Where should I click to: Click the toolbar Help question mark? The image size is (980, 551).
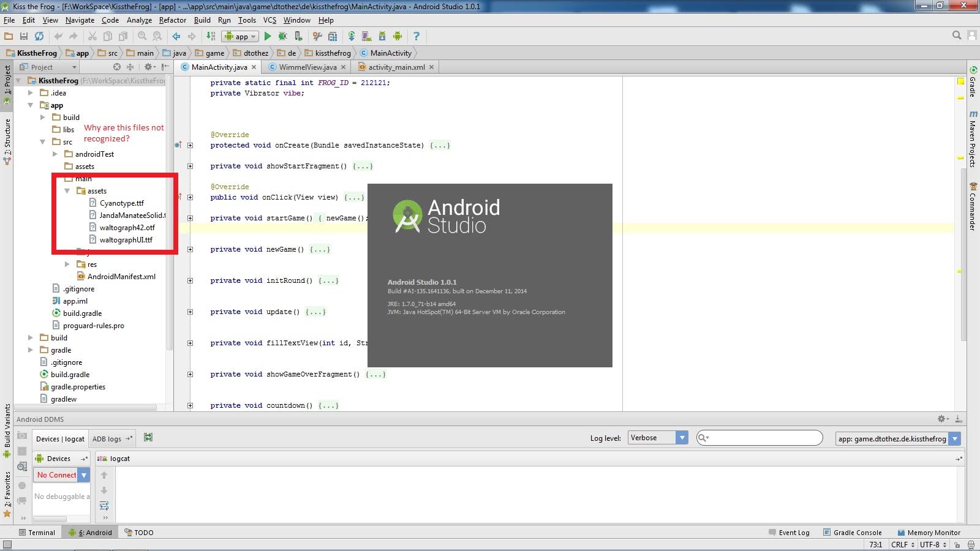(417, 37)
